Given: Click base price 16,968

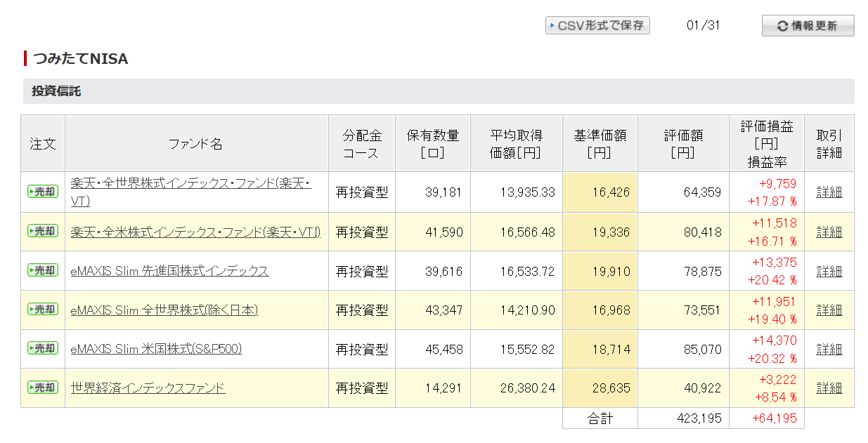Looking at the screenshot, I should point(611,310).
